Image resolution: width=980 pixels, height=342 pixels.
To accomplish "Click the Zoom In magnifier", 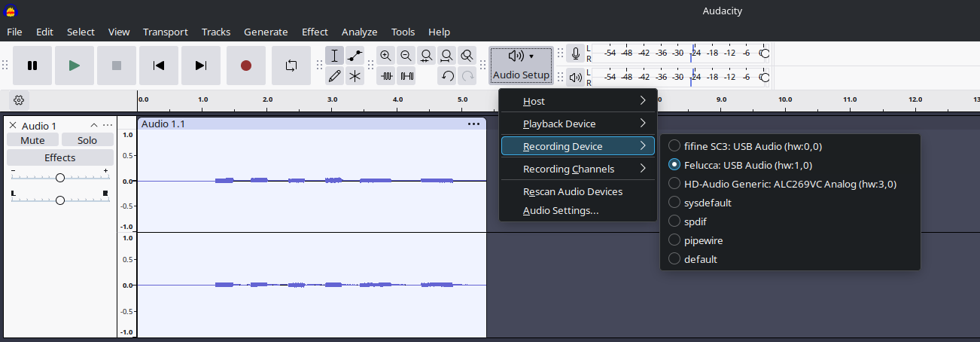I will click(x=386, y=56).
